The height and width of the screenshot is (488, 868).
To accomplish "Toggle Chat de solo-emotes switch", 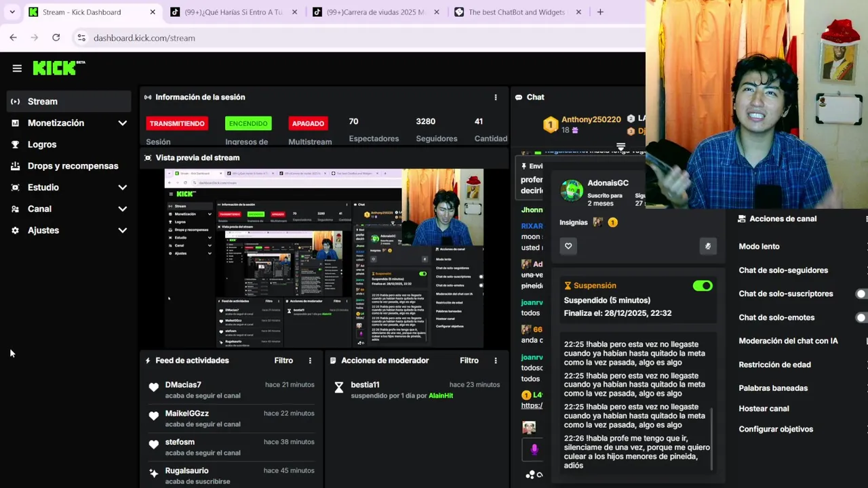I will [862, 317].
